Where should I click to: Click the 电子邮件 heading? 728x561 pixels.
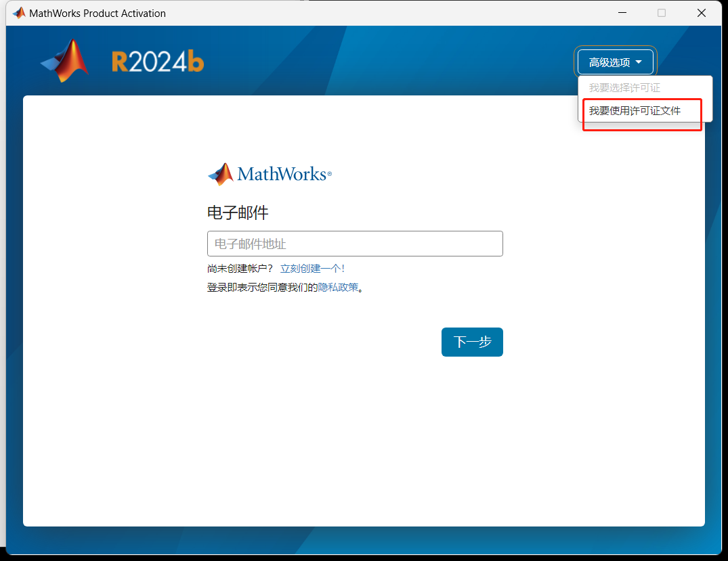point(238,213)
